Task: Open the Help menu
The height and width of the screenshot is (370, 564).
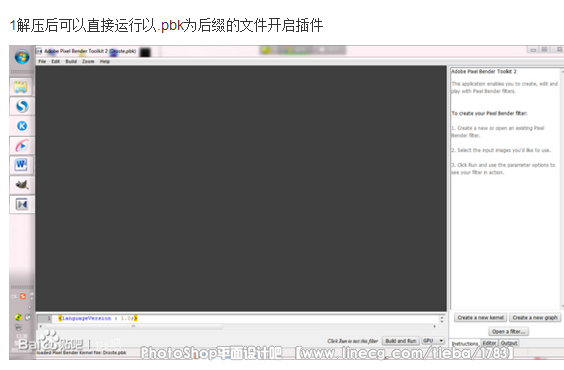Action: 105,61
